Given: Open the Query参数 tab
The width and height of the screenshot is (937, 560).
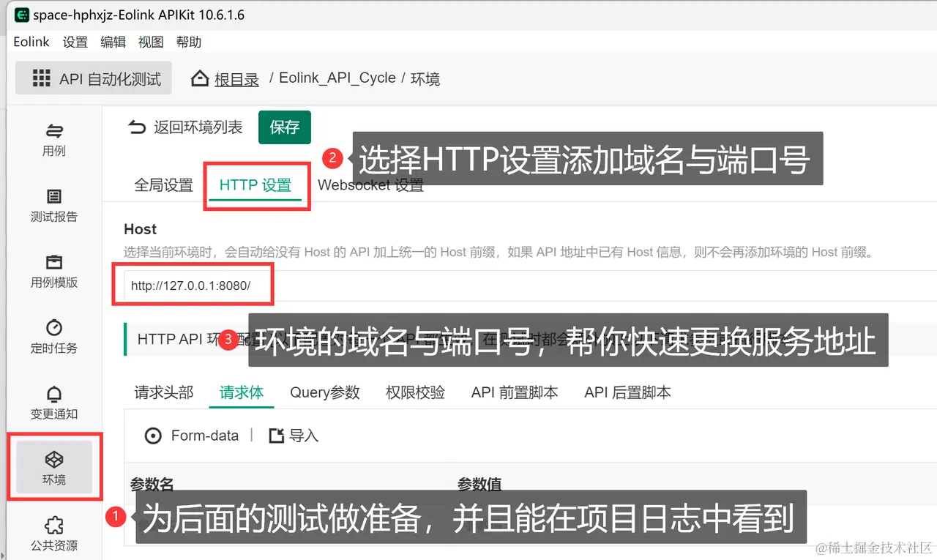Looking at the screenshot, I should (325, 392).
